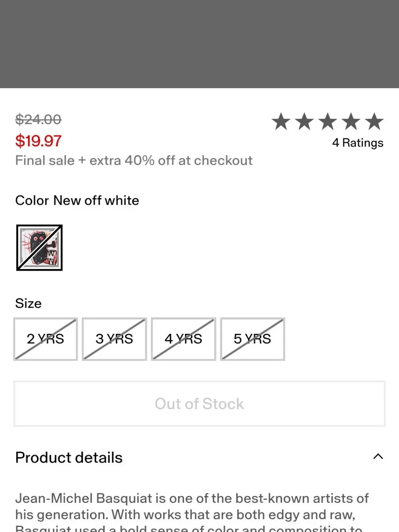Click the $19.97 sale price
The width and height of the screenshot is (399, 532).
tap(38, 141)
